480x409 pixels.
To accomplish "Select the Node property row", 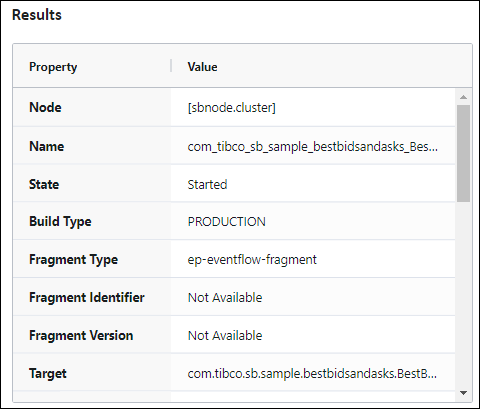I will click(x=234, y=107).
